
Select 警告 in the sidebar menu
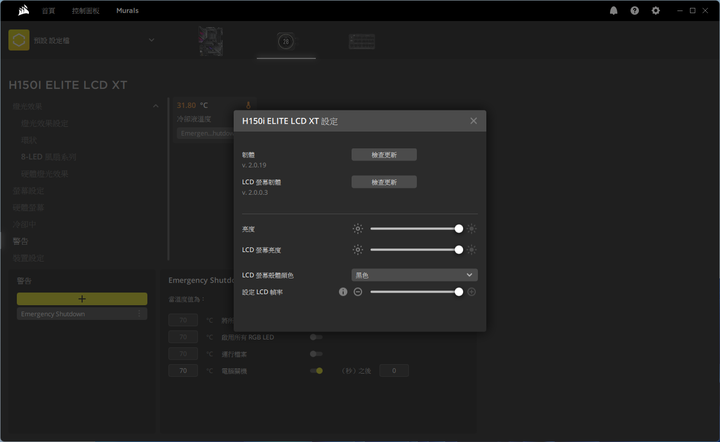21,241
